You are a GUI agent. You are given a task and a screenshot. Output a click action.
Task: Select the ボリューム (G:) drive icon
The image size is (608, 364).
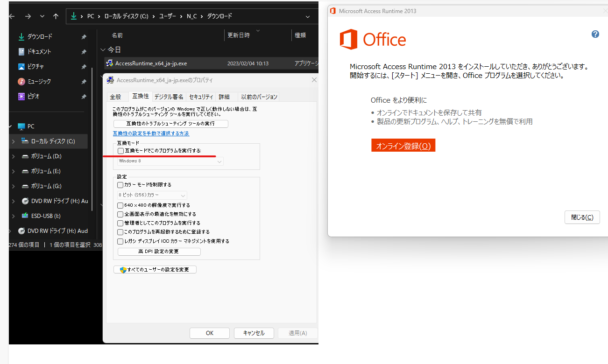pyautogui.click(x=25, y=186)
